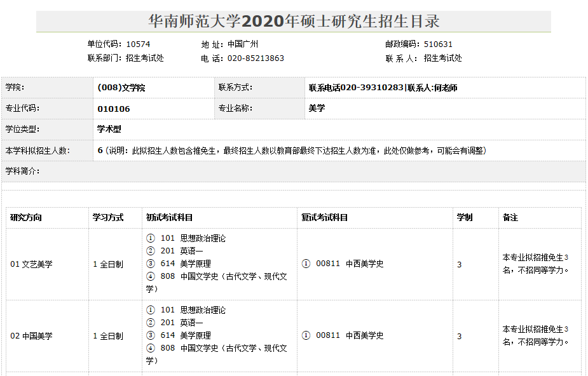Click the 专业名称 label
The height and width of the screenshot is (376, 588).
click(x=235, y=108)
